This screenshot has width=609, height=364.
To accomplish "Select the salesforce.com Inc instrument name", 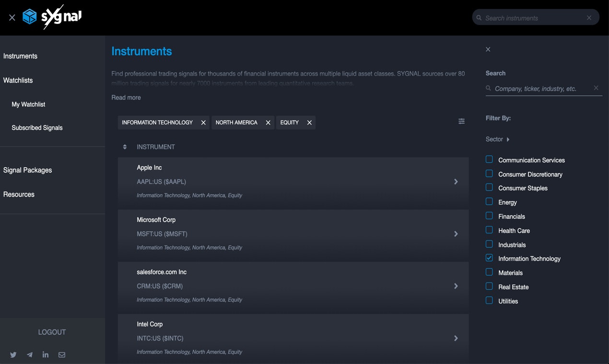I will [162, 272].
